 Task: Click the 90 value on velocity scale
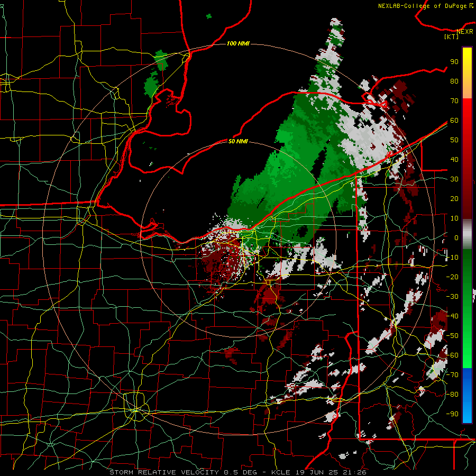pos(454,62)
